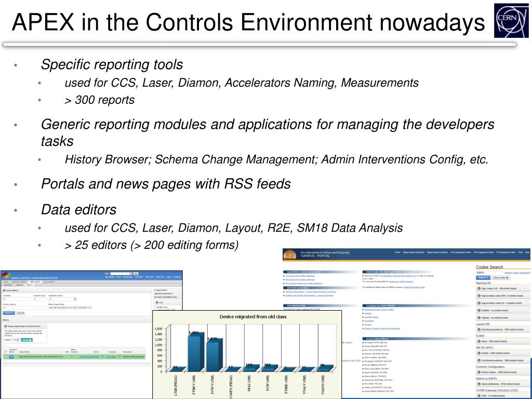This screenshot has width=532, height=399.
Task: Open Signal Simple Extraction menu item
Action: pos(414,252)
